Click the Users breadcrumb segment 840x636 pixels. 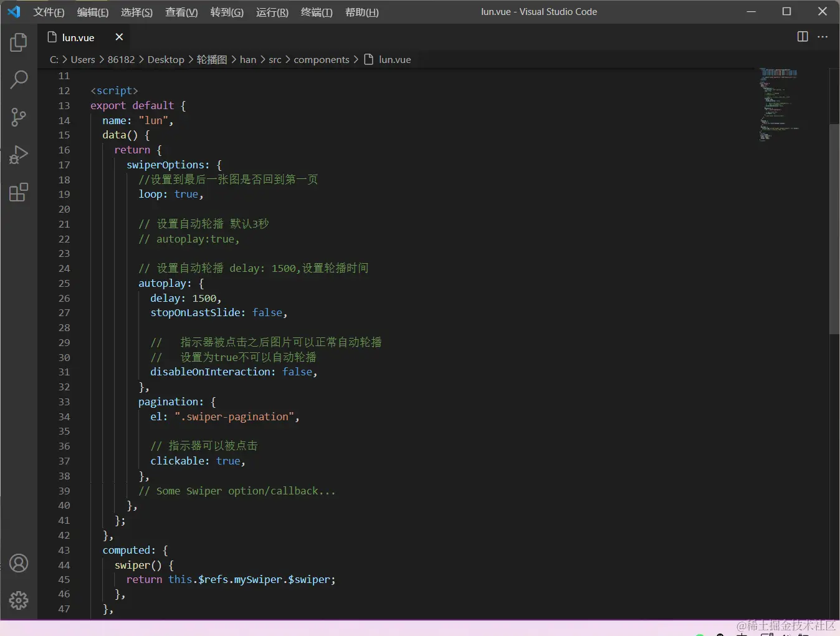(83, 60)
